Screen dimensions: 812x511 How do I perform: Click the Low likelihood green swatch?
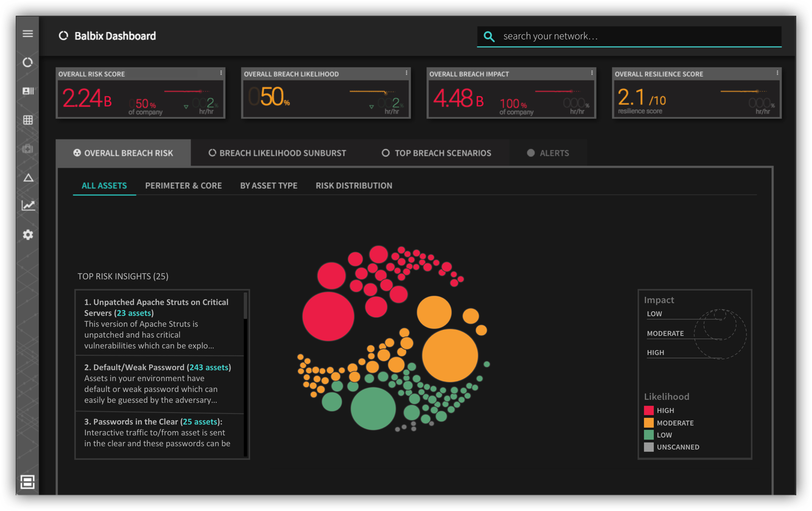[649, 435]
